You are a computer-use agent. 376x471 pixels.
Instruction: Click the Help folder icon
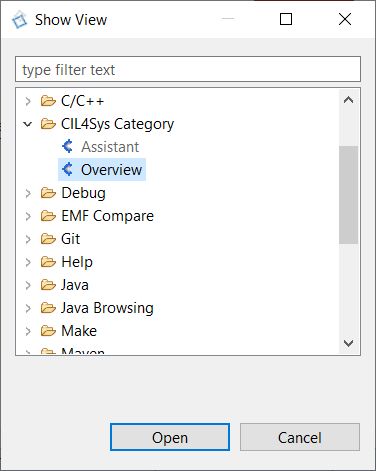[x=48, y=262]
